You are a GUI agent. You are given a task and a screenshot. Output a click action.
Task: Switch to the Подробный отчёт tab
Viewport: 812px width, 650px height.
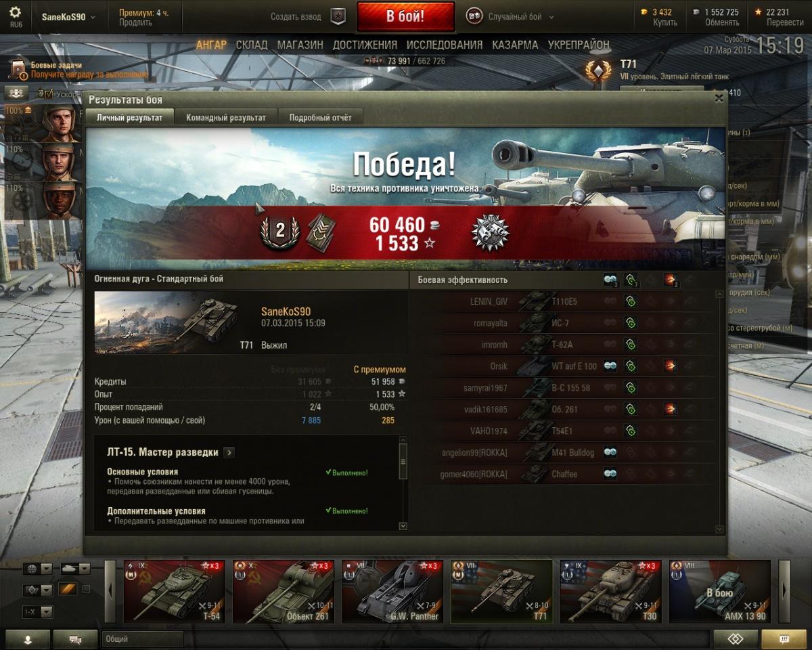pos(321,117)
